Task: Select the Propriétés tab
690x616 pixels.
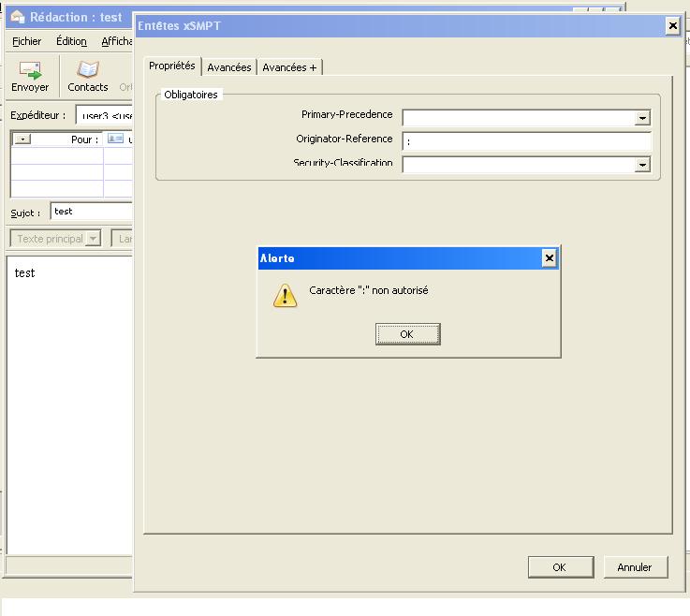Action: coord(172,66)
